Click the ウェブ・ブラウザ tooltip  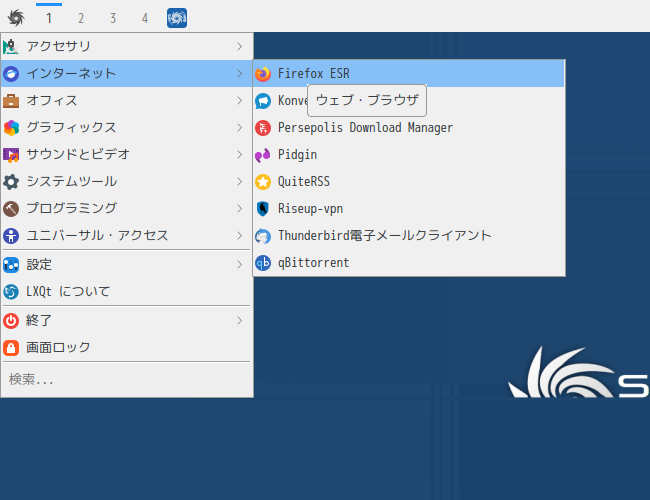pyautogui.click(x=367, y=100)
